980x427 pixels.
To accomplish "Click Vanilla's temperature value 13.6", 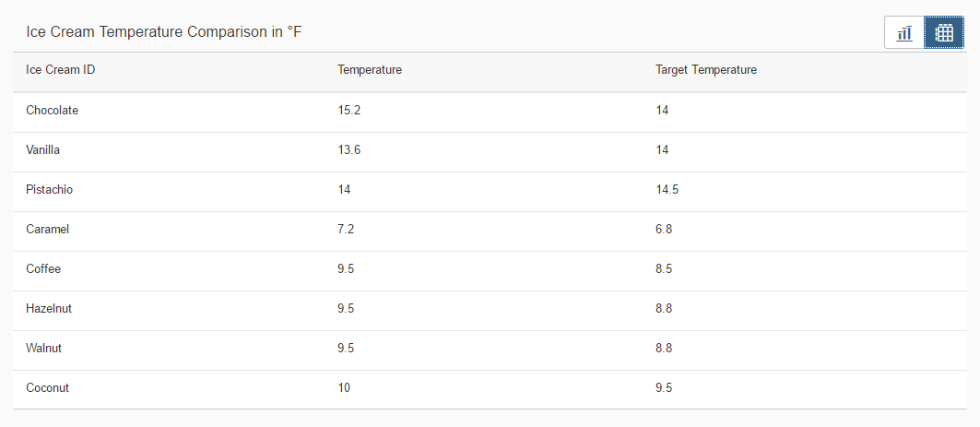I will [348, 150].
